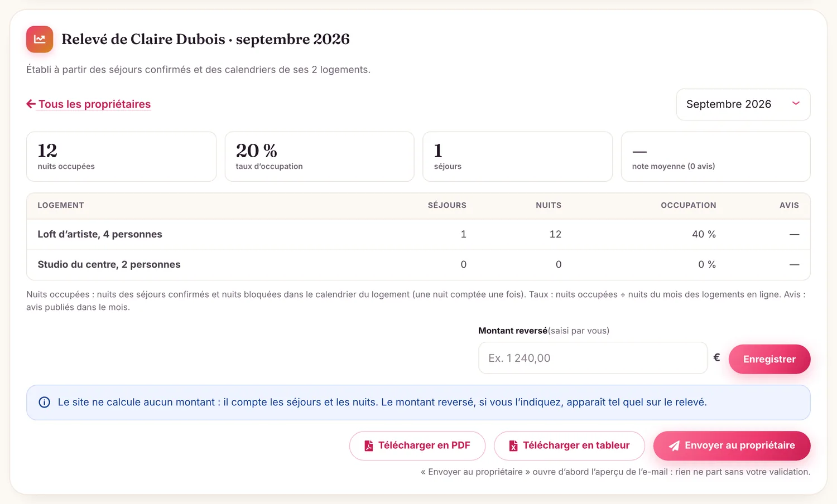The height and width of the screenshot is (504, 837).
Task: Click the statement chart icon beside the title
Action: (x=40, y=39)
